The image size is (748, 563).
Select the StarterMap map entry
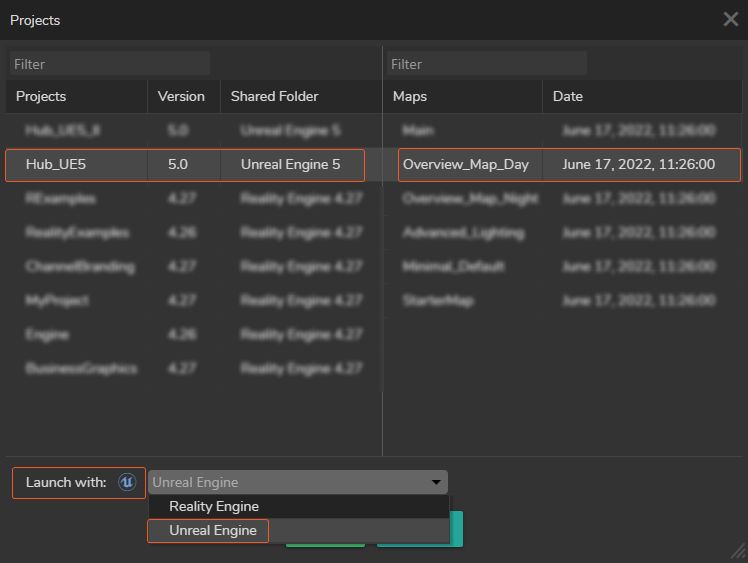tap(438, 301)
